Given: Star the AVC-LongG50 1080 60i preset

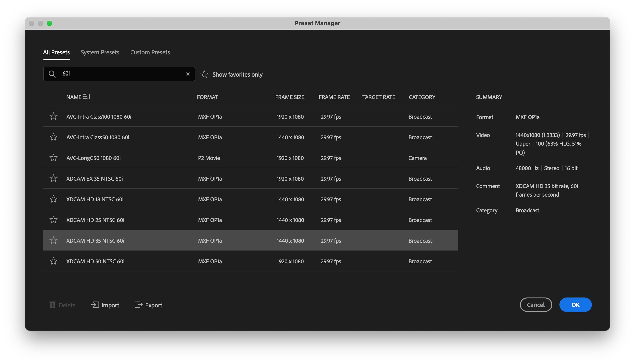Looking at the screenshot, I should point(53,158).
